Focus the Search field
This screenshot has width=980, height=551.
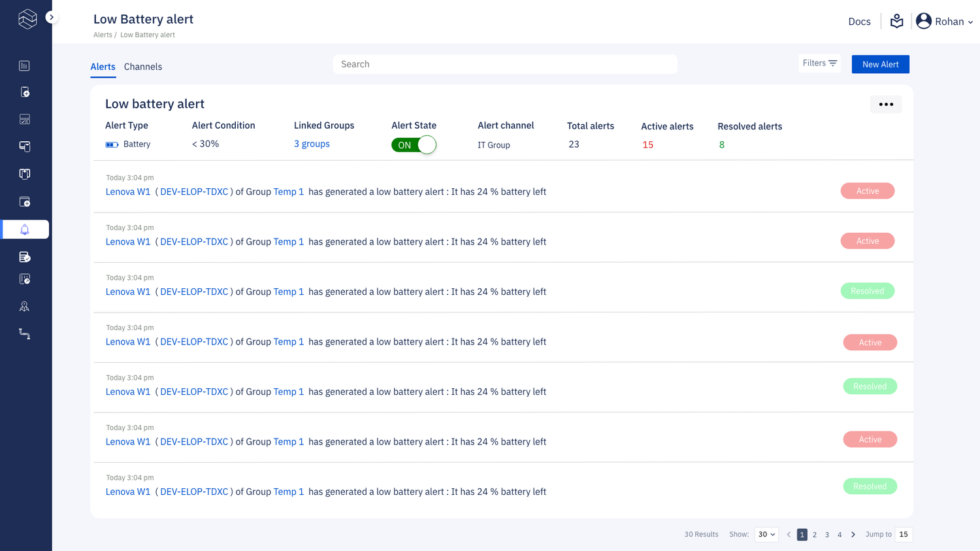505,64
